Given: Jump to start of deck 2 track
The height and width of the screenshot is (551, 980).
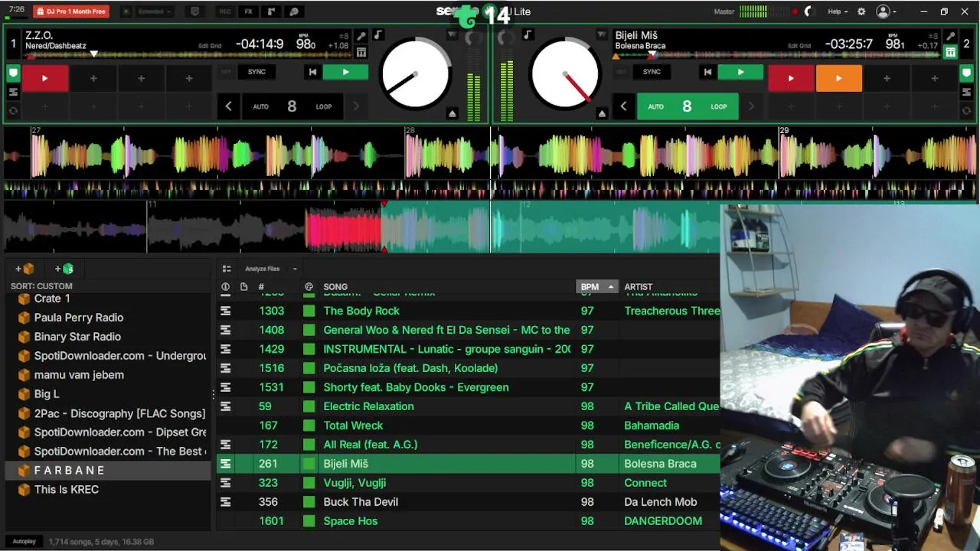Looking at the screenshot, I should (x=707, y=72).
